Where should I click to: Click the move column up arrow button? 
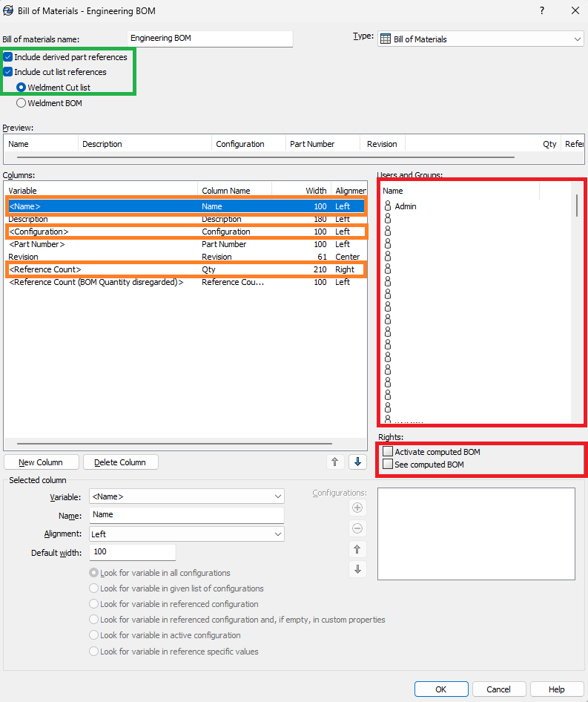[x=335, y=462]
